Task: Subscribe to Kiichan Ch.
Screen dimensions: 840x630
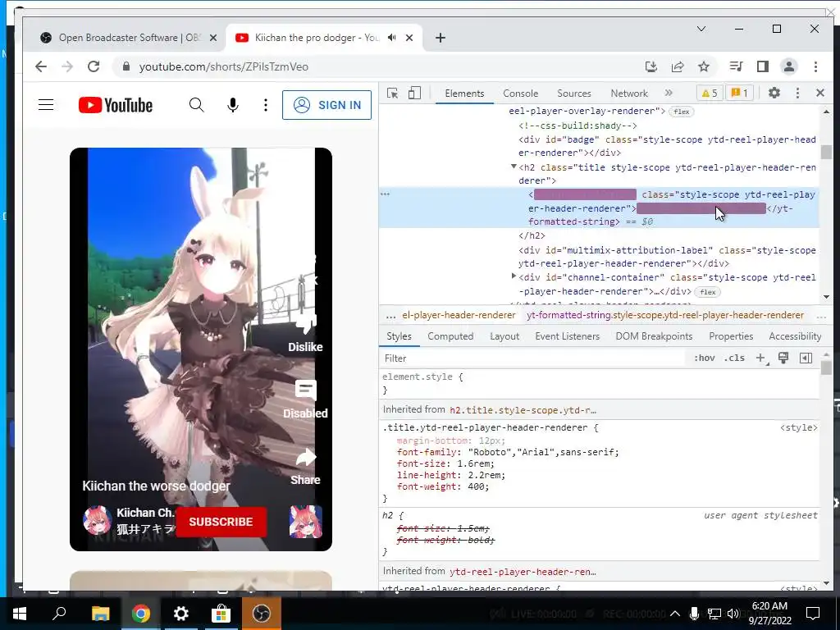Action: 221,522
